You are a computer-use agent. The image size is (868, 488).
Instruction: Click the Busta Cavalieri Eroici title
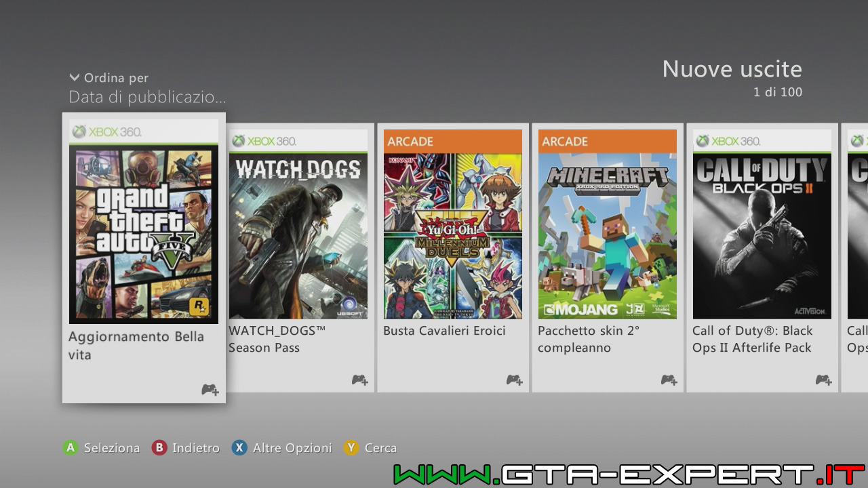click(444, 331)
